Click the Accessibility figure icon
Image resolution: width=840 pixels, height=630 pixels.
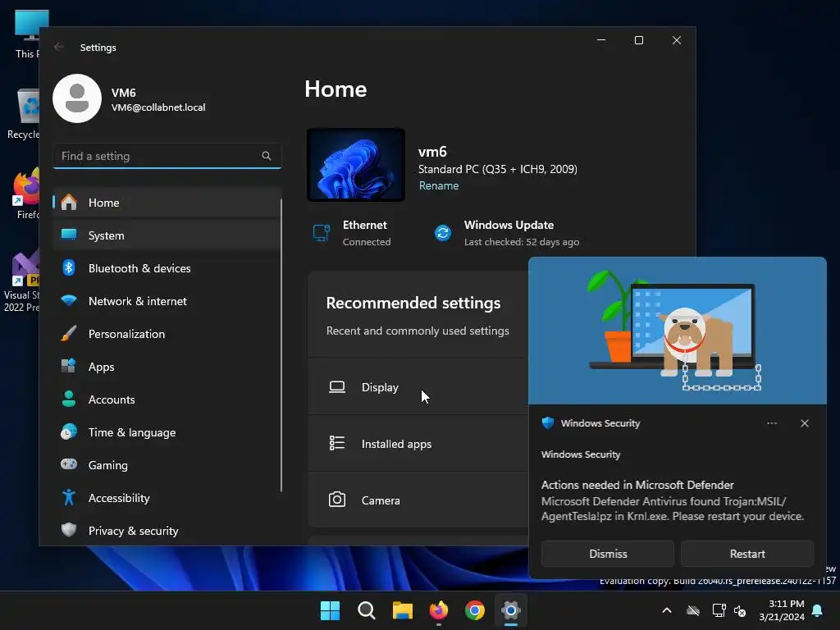69,497
